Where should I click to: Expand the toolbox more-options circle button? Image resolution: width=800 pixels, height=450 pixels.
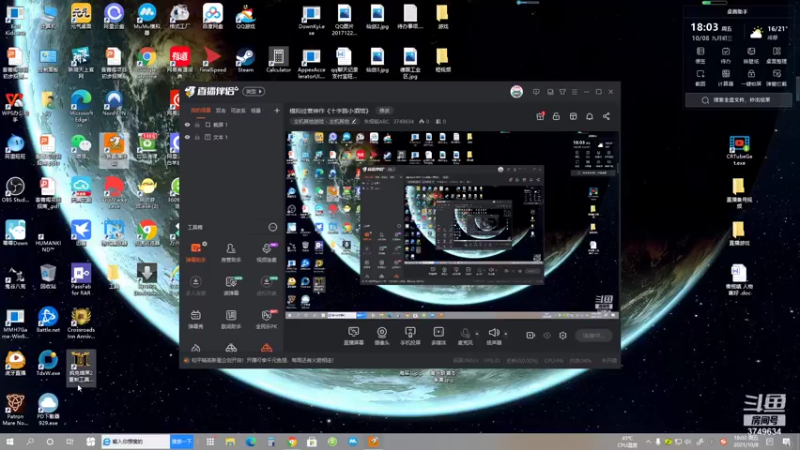pos(272,227)
